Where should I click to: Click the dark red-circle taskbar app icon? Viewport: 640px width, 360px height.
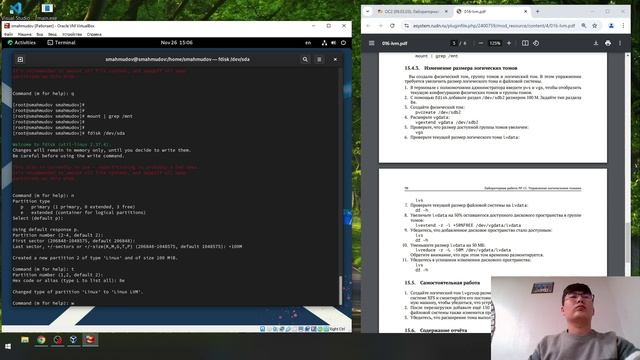(58, 340)
